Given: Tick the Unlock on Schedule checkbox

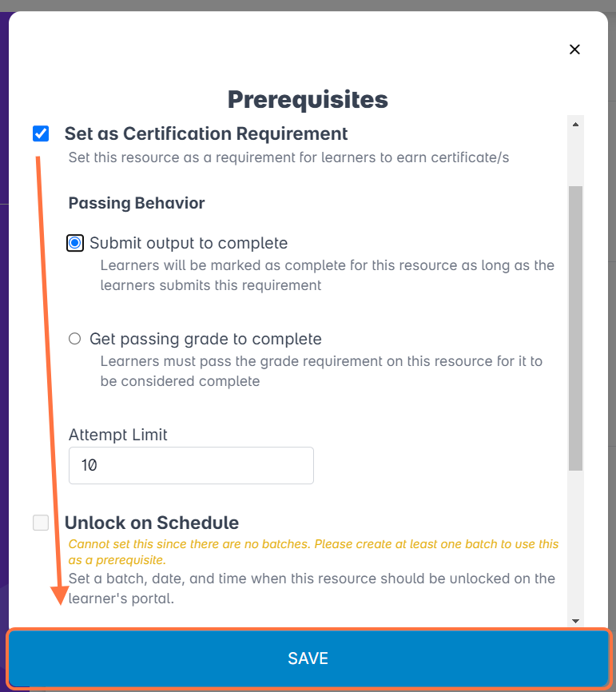Looking at the screenshot, I should 41,523.
